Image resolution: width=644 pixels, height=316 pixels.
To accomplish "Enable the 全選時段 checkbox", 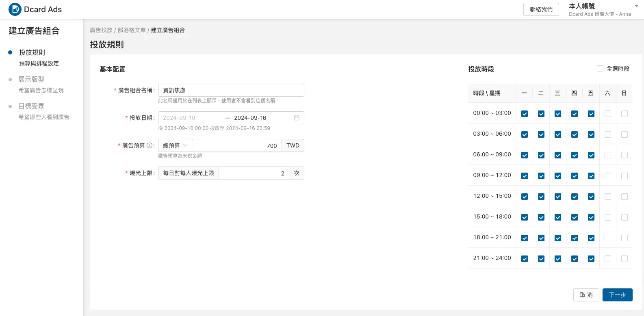I will (x=600, y=69).
